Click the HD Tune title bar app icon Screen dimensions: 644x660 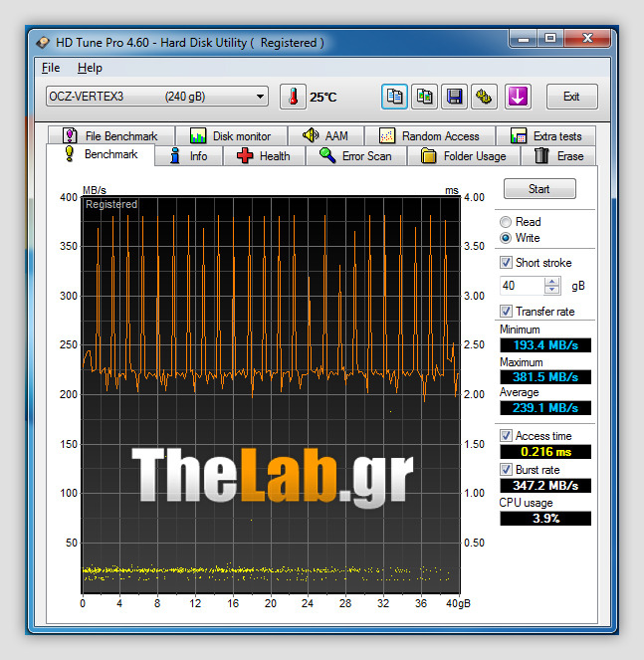[43, 43]
